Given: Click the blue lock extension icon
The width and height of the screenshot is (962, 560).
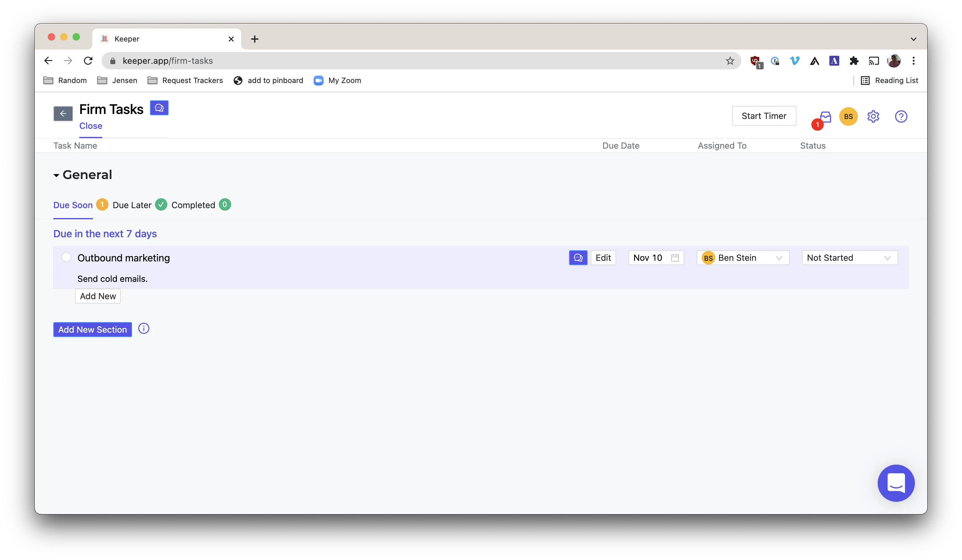Looking at the screenshot, I should click(774, 61).
